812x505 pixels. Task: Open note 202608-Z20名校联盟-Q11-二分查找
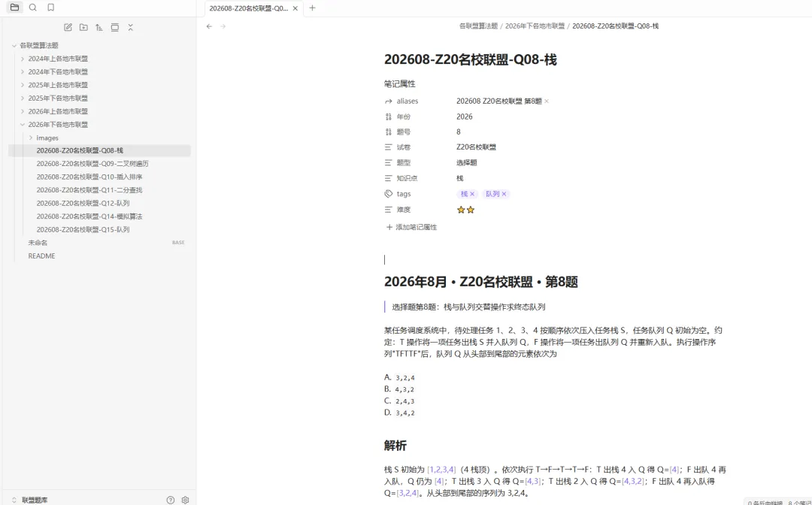tap(89, 190)
